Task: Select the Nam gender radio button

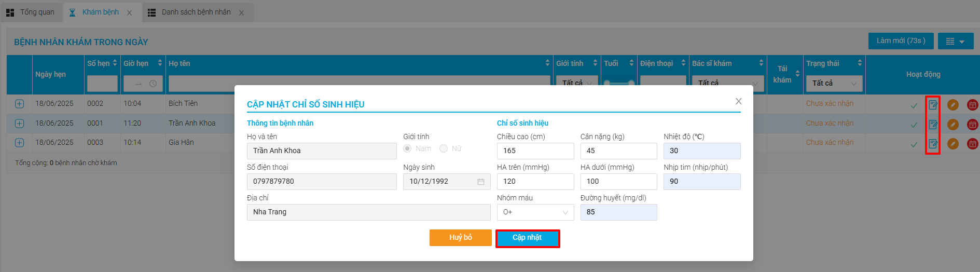Action: [x=407, y=148]
